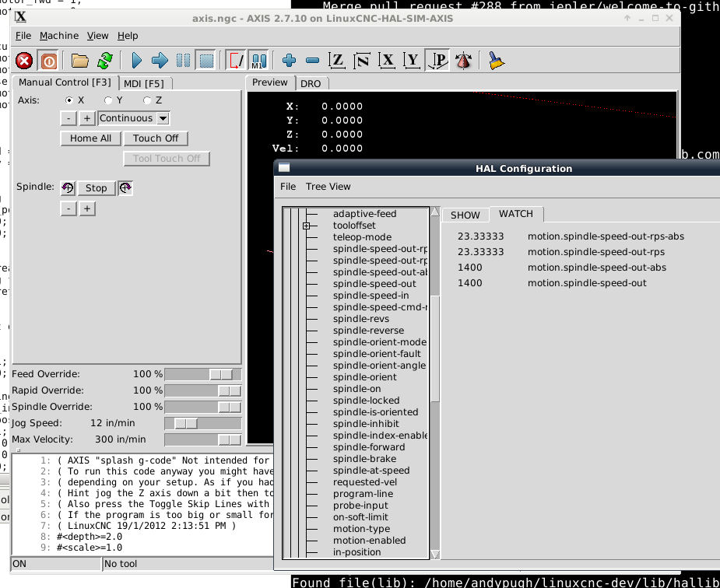Select G-code line 8 '#<depth>=2.0'
720x588 pixels.
coord(90,537)
